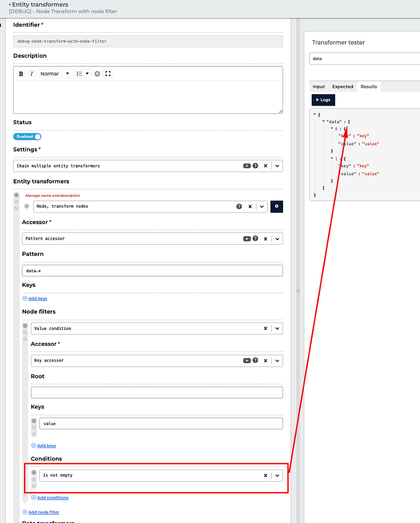
Task: Open the Is not empty condition dropdown
Action: [276, 475]
